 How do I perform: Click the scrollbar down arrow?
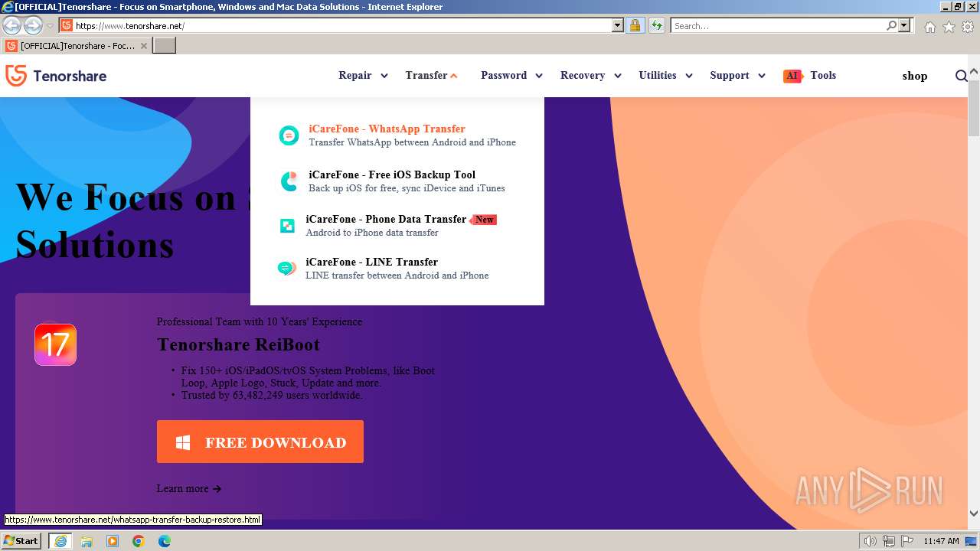(x=973, y=514)
